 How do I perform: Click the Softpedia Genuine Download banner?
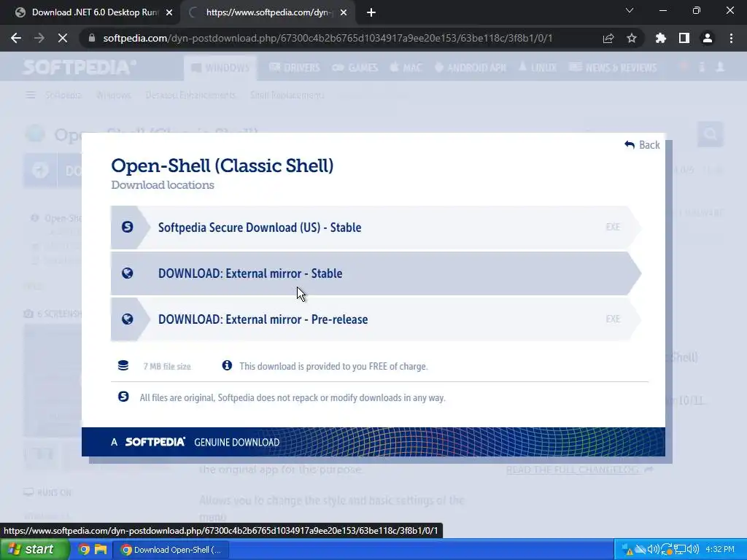pyautogui.click(x=373, y=442)
